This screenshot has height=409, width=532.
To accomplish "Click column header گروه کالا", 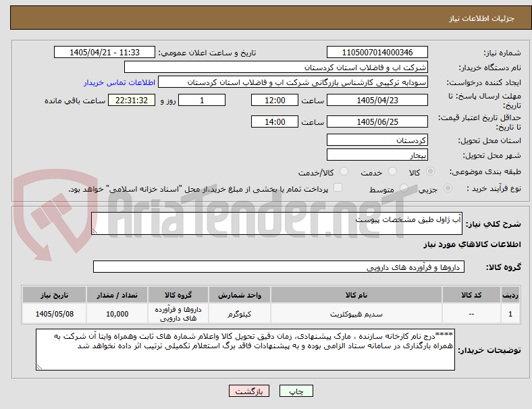I will [178, 295].
